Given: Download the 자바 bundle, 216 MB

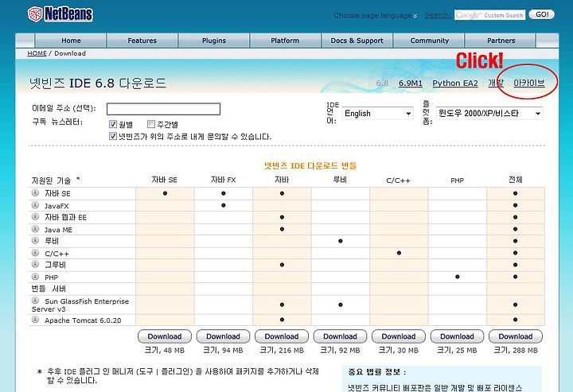Looking at the screenshot, I should [282, 336].
